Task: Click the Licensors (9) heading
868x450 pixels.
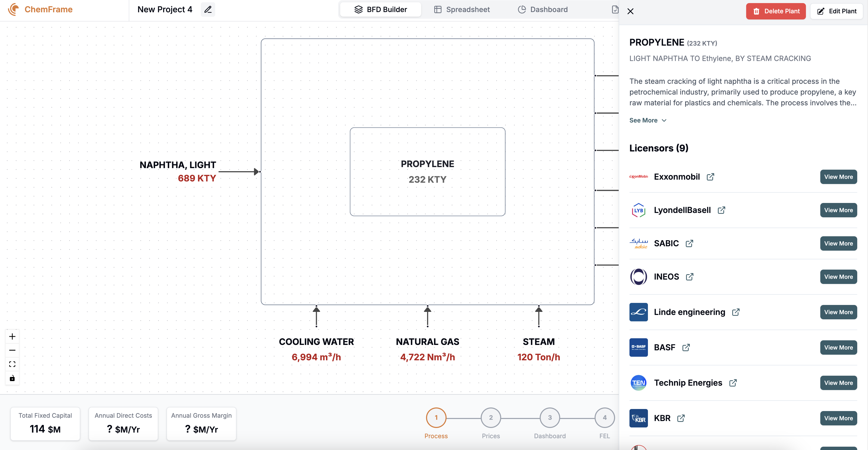Action: [x=659, y=148]
